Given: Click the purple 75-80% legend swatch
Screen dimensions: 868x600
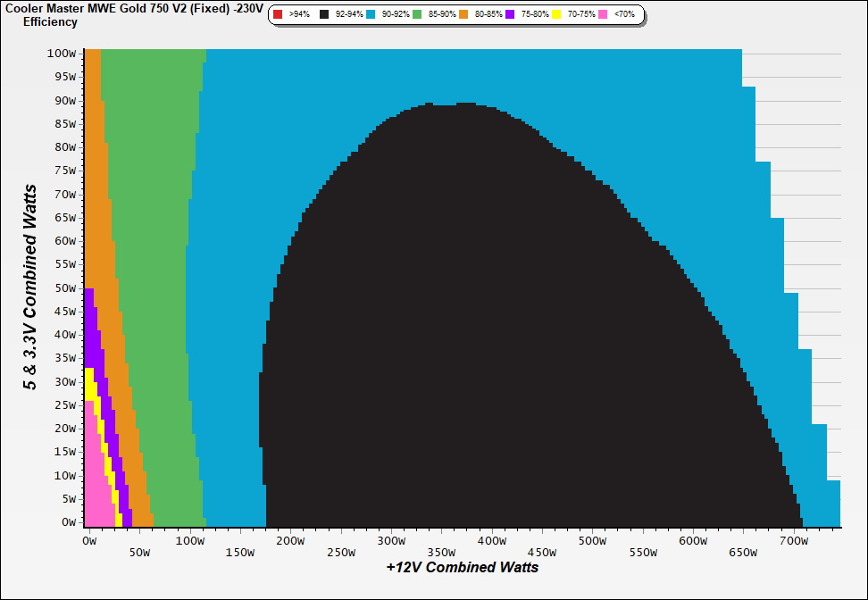Looking at the screenshot, I should tap(509, 14).
